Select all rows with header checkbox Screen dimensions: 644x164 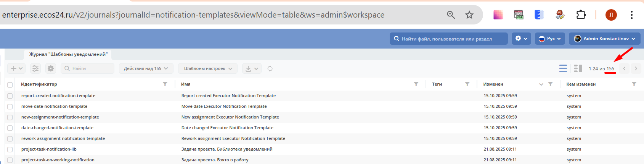click(10, 85)
